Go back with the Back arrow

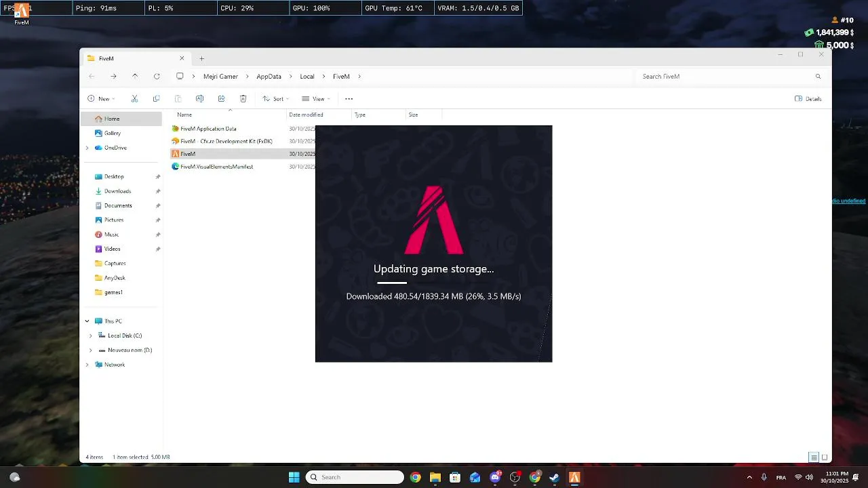[x=92, y=77]
